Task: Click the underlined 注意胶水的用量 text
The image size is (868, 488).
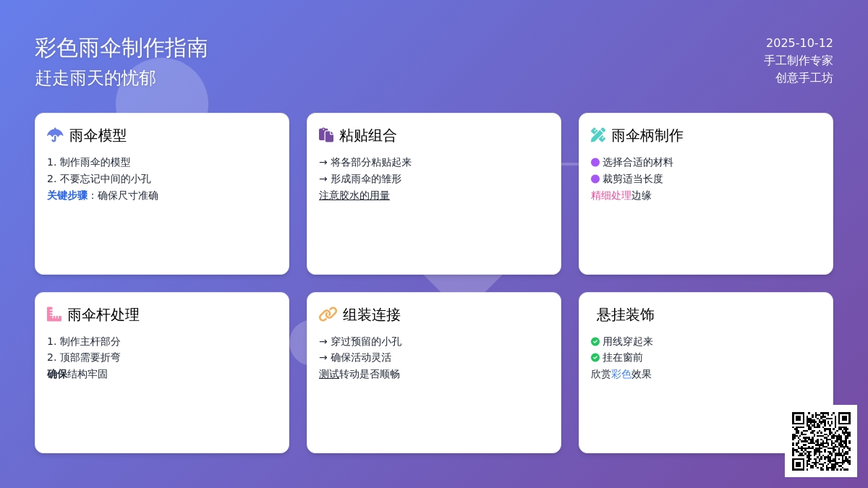Action: 354,195
